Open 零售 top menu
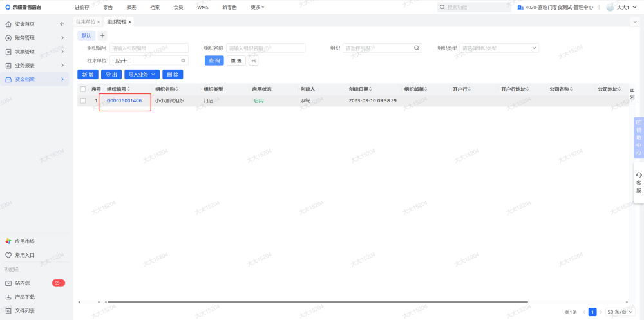This screenshot has height=320, width=644. click(108, 7)
